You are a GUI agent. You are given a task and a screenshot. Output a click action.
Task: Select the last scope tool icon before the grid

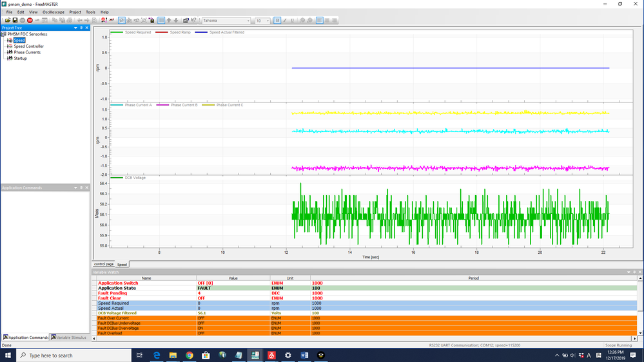point(151,20)
